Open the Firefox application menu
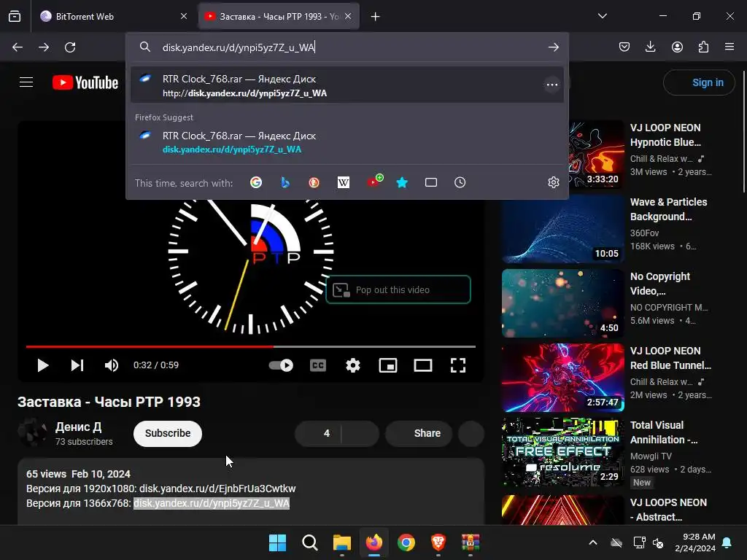The height and width of the screenshot is (560, 747). pos(729,47)
